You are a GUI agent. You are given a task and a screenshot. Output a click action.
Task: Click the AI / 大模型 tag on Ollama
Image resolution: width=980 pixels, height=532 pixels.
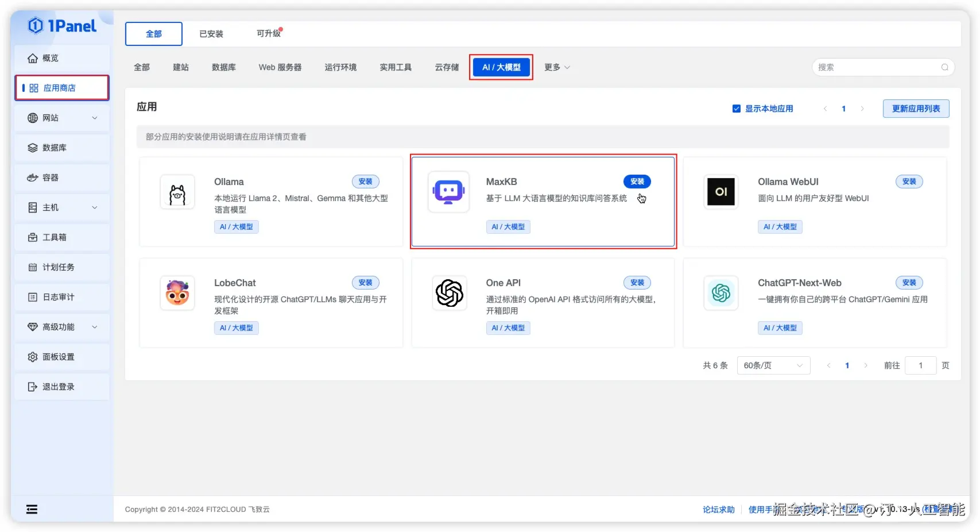(237, 227)
